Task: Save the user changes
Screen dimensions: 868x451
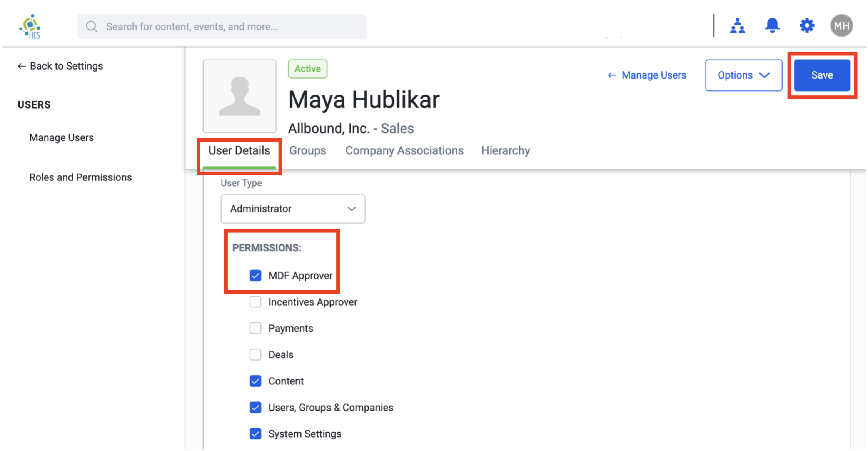Action: [x=822, y=75]
